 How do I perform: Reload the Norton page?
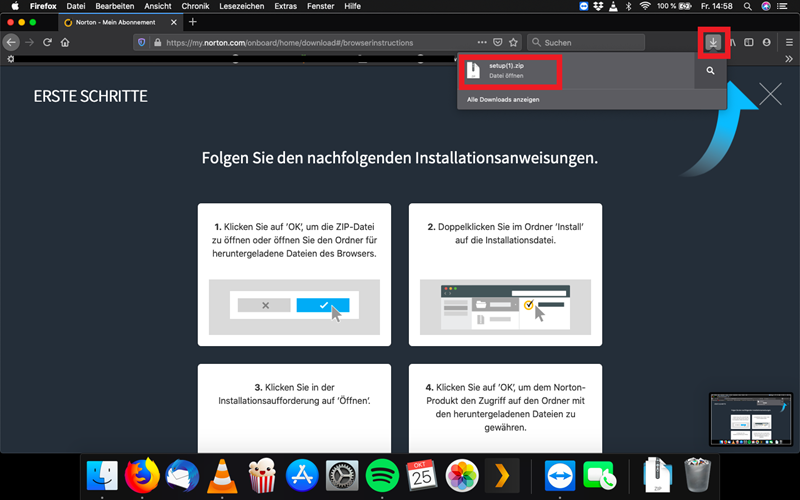click(x=47, y=42)
